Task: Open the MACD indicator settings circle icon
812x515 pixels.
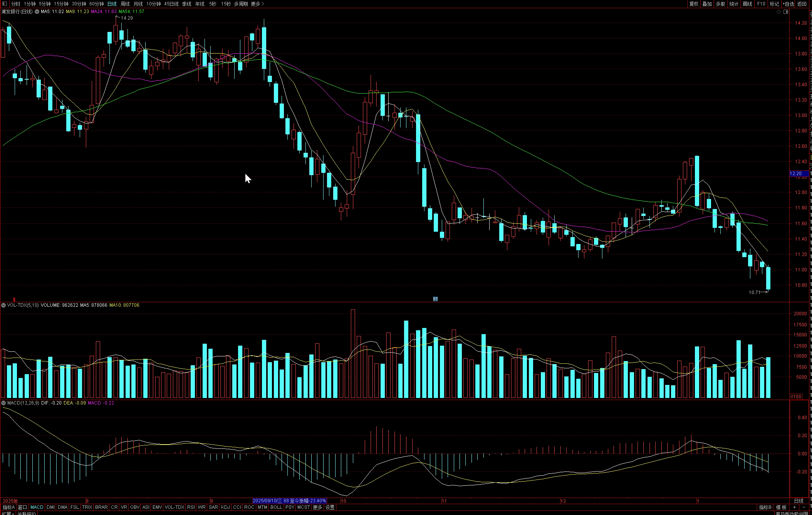Action: click(3, 403)
